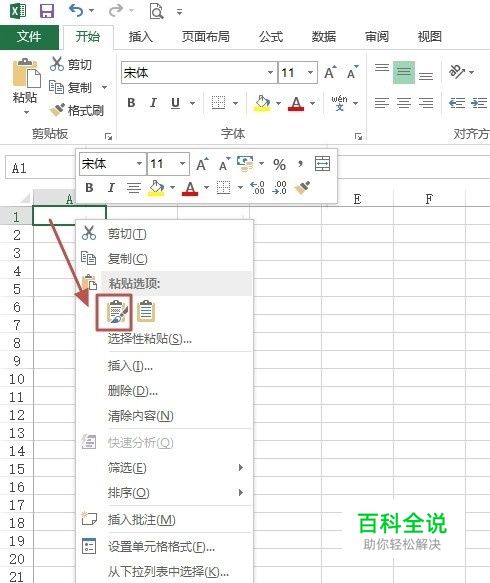The height and width of the screenshot is (583, 490).
Task: Click mini toolbar yellow fill color bucket
Action: tap(157, 188)
